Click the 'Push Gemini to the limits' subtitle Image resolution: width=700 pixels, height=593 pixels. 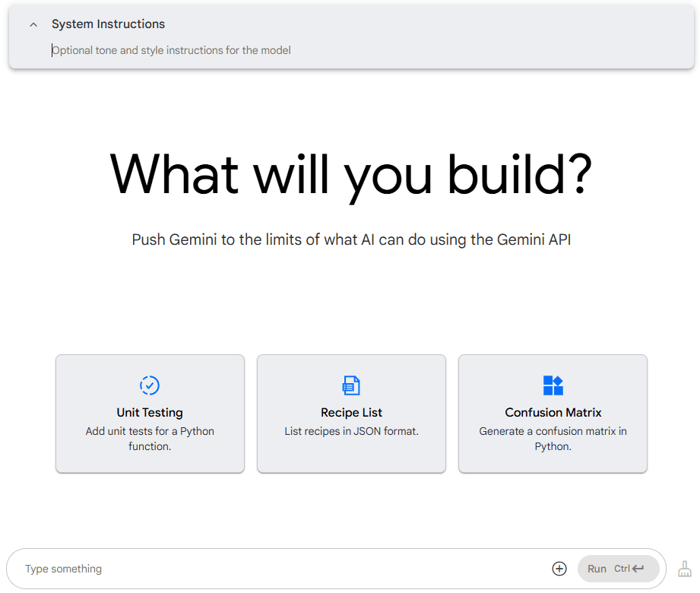point(351,239)
